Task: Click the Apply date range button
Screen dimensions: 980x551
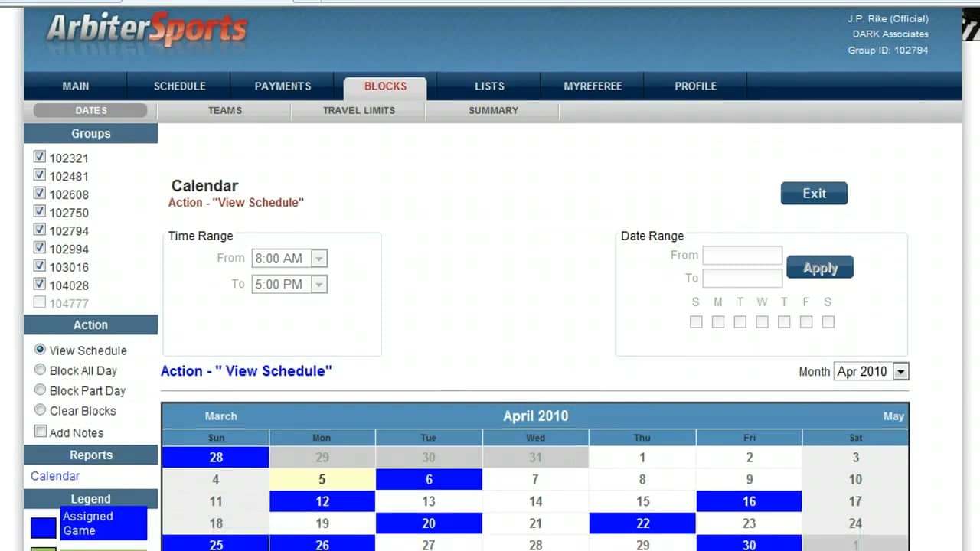Action: pos(820,268)
